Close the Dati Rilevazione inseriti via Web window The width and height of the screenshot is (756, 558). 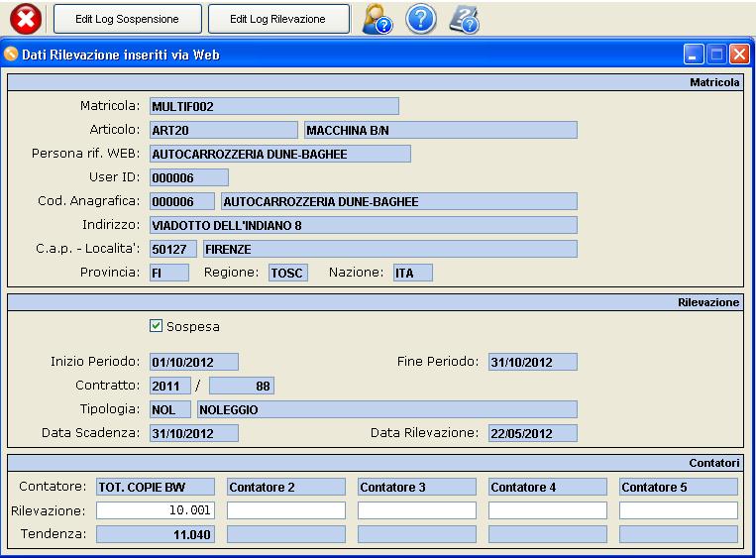[x=739, y=54]
